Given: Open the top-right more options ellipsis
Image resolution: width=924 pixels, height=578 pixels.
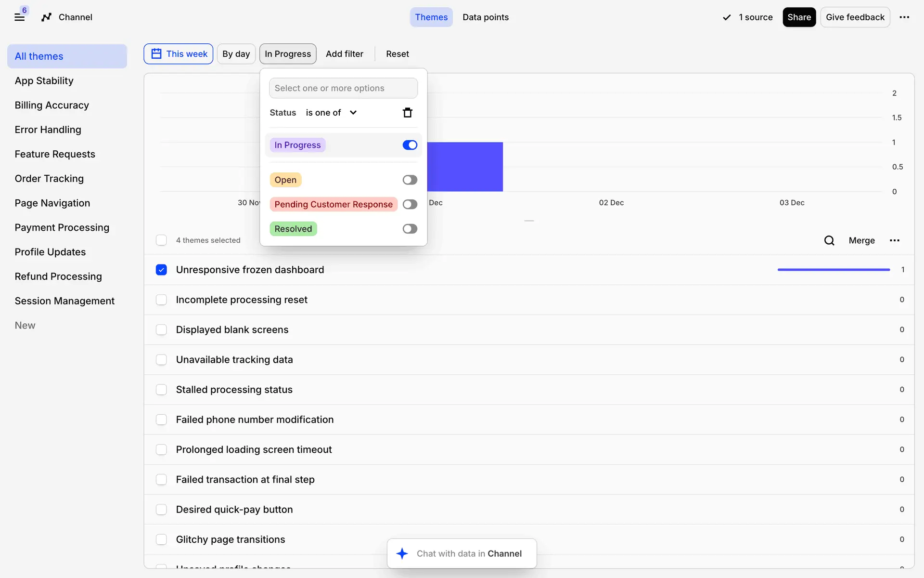Looking at the screenshot, I should 904,17.
